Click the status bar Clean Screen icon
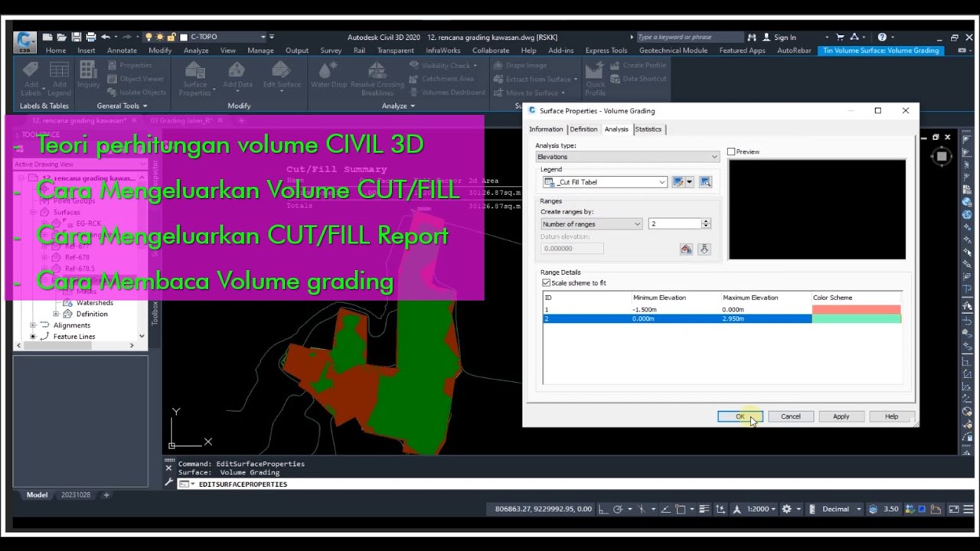This screenshot has width=980, height=551. click(x=953, y=509)
